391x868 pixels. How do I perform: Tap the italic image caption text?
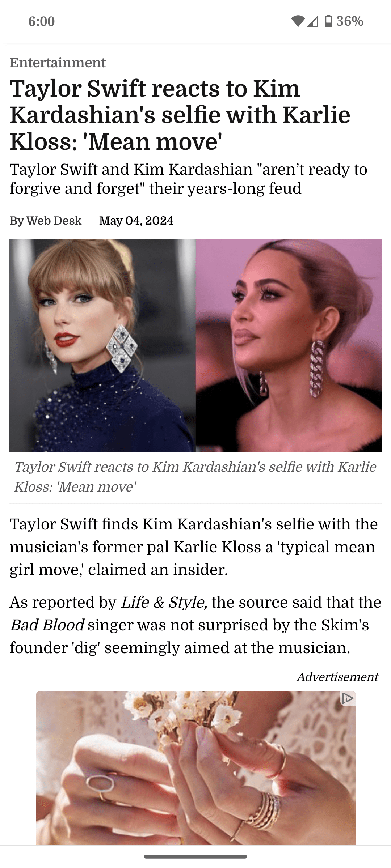tap(195, 477)
